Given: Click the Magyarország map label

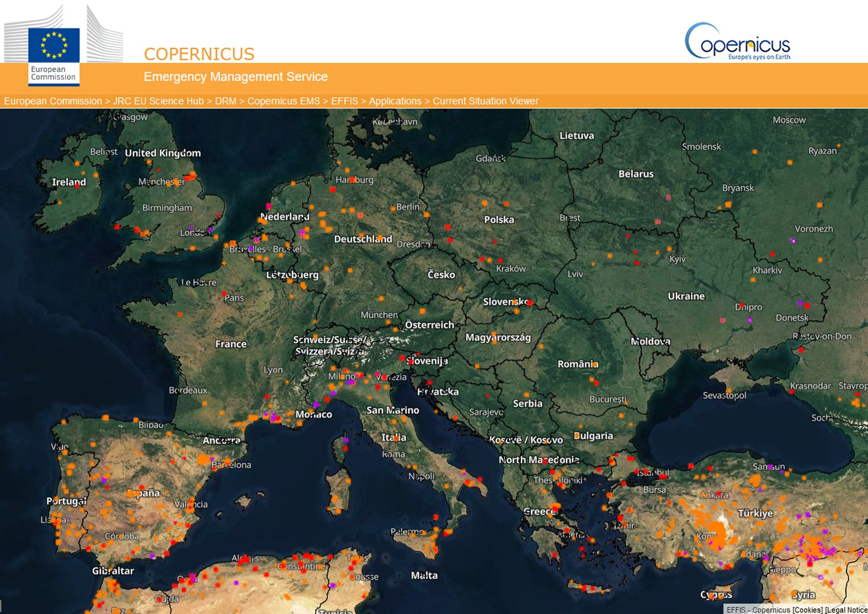Looking at the screenshot, I should click(498, 338).
